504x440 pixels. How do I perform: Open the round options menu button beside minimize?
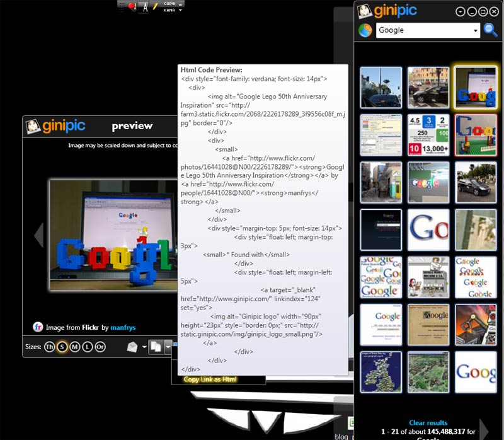coord(461,12)
